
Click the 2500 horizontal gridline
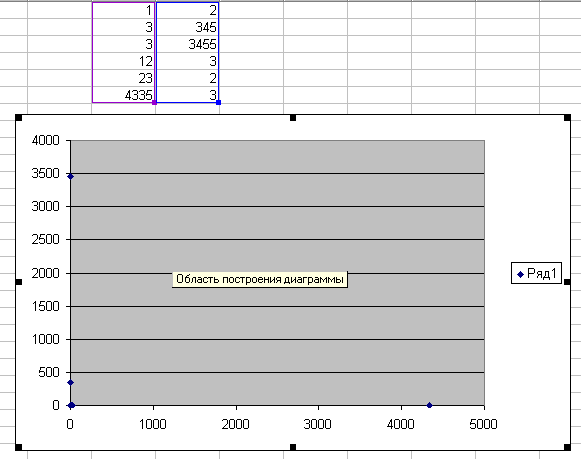coord(277,240)
